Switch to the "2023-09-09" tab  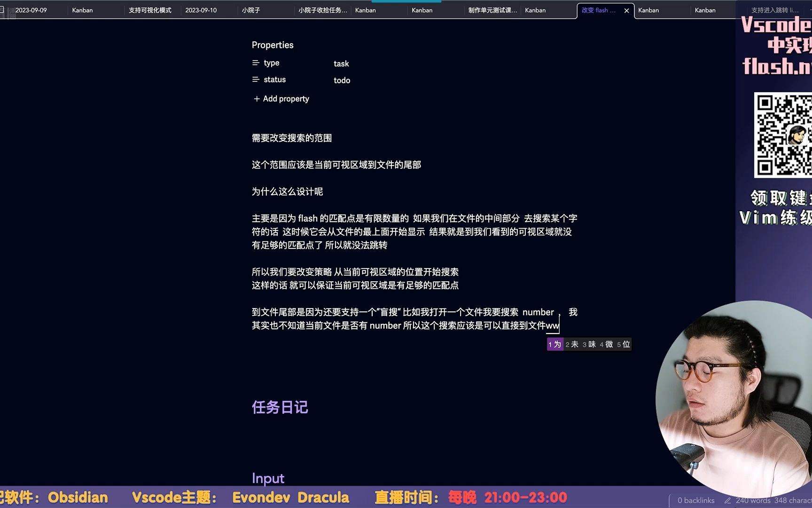32,9
